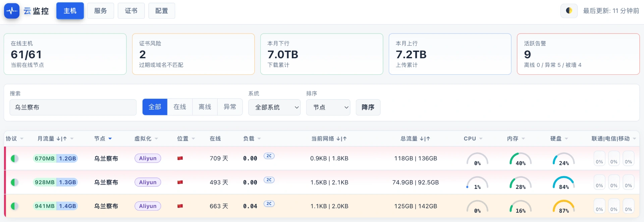The image size is (644, 222).
Task: Click the 40% memory usage gauge
Action: point(521,159)
